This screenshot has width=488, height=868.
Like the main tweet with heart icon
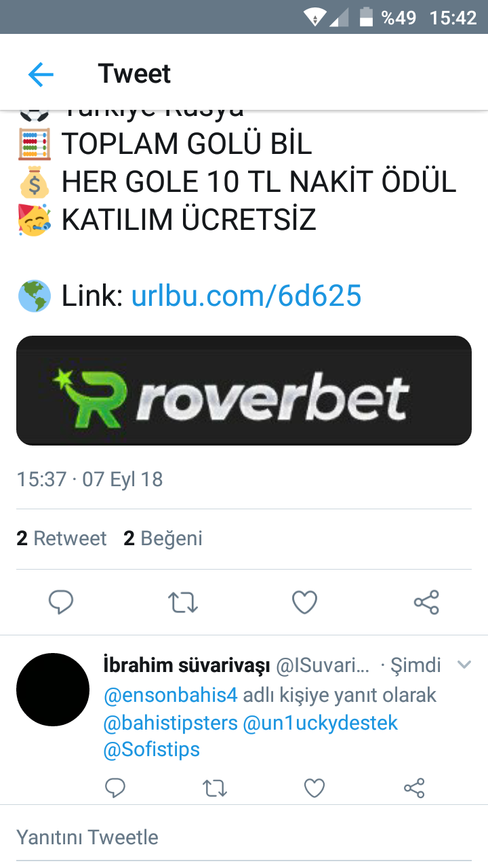point(304,601)
